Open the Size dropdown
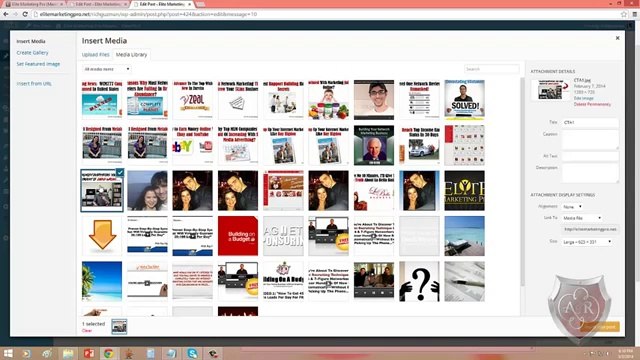Viewport: 640px width, 360px height. pos(587,242)
